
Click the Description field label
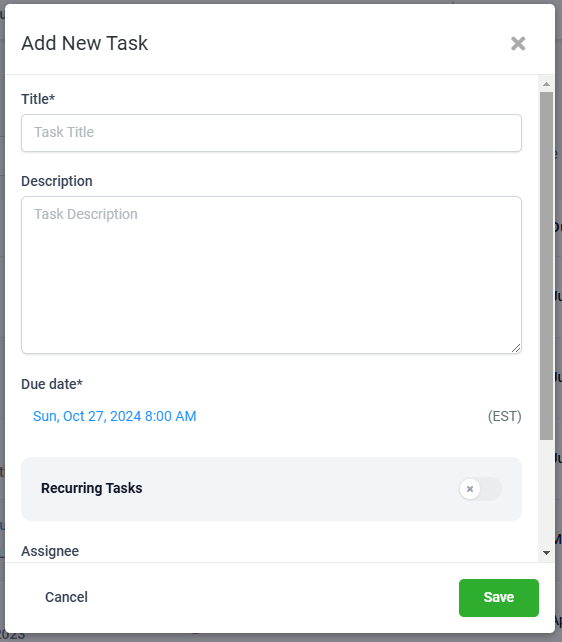click(57, 181)
